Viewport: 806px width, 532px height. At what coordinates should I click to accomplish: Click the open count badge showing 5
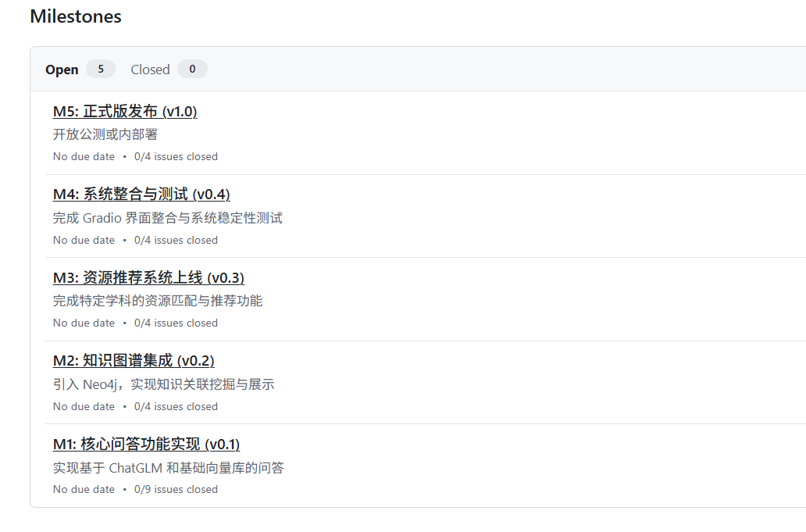pyautogui.click(x=101, y=69)
